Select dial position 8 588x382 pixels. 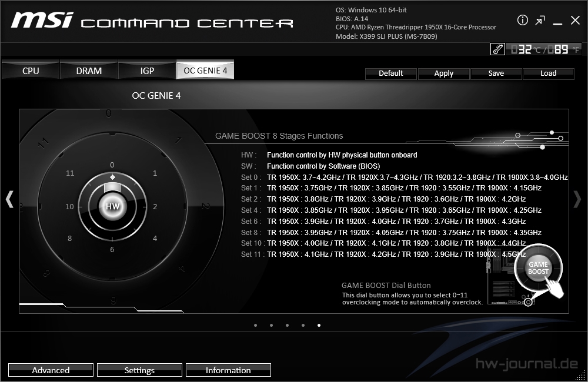coord(70,239)
